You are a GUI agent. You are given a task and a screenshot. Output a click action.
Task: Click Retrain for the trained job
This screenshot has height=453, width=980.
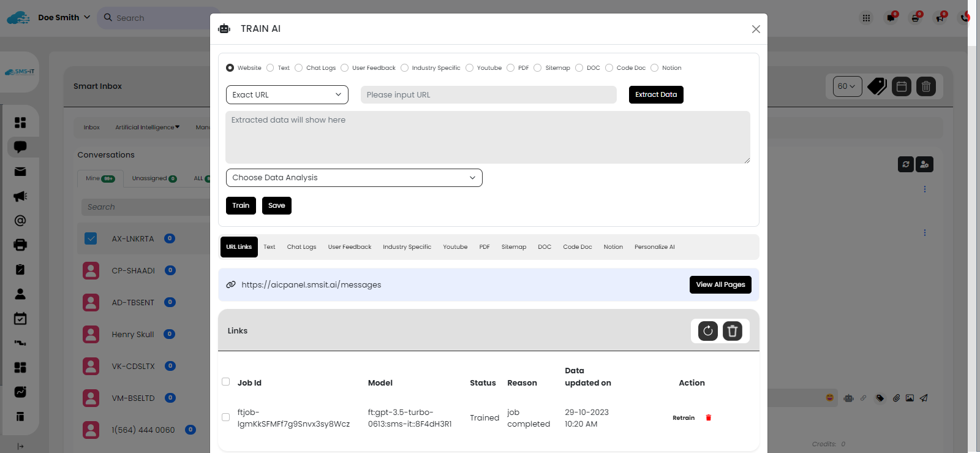tap(684, 418)
